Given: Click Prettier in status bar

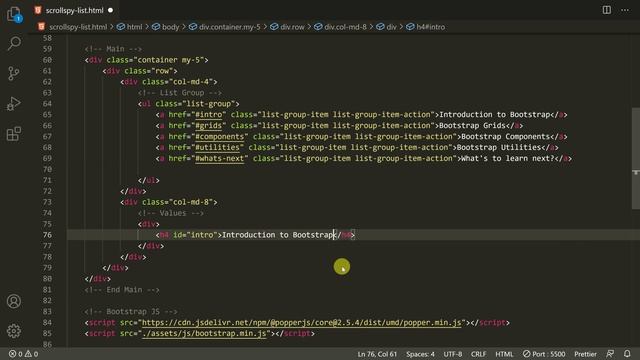Looking at the screenshot, I should click(x=585, y=354).
